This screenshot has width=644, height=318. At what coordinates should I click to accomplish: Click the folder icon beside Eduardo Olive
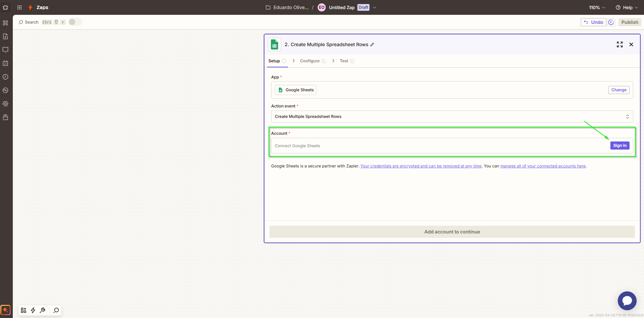click(x=268, y=7)
